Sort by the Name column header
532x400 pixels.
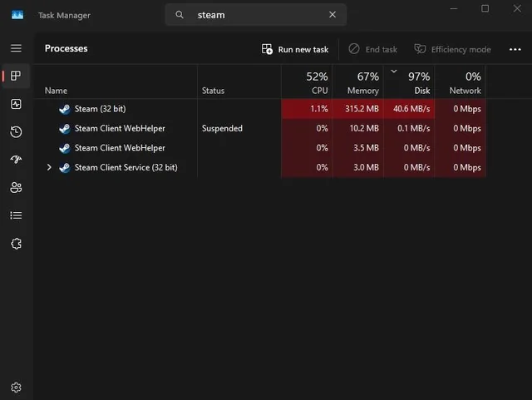tap(56, 90)
